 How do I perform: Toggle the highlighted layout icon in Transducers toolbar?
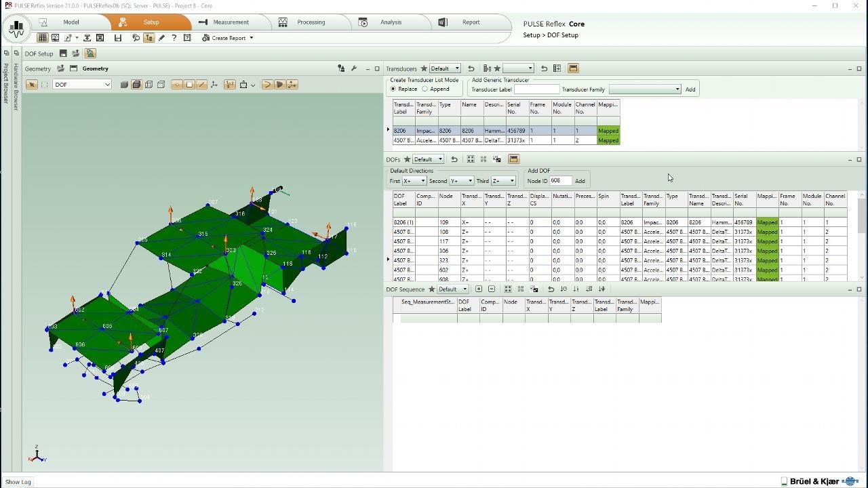pos(573,68)
